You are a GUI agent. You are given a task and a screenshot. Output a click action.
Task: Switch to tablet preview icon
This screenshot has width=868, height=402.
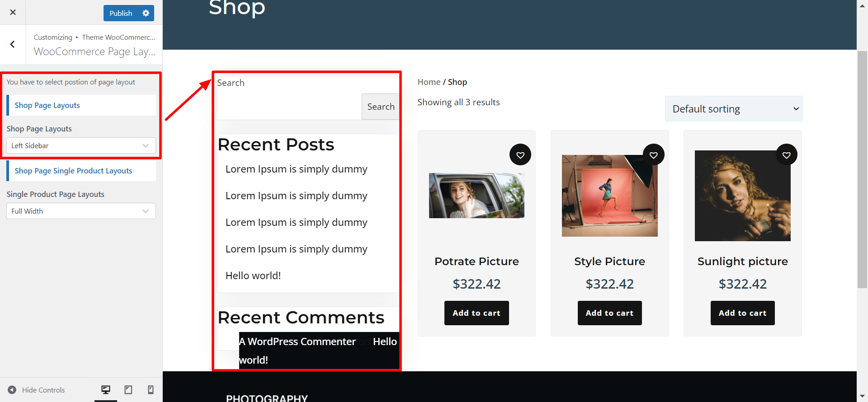[128, 390]
